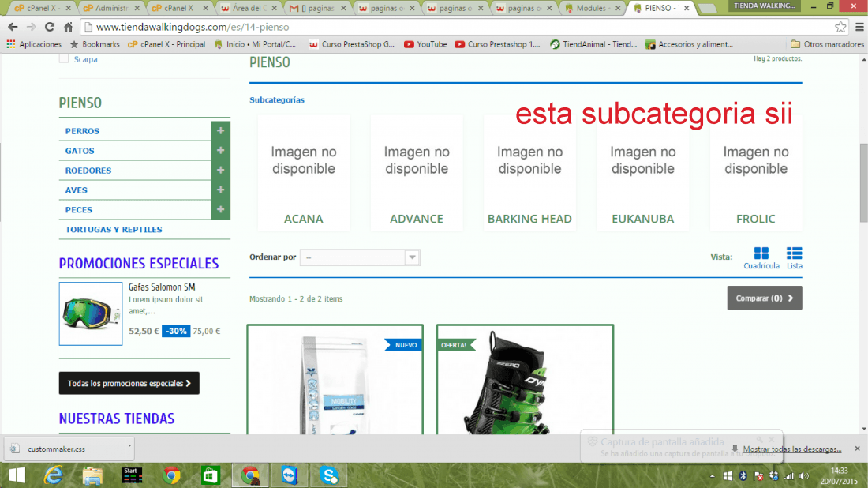
Task: Bookmark this page with the star icon
Action: [x=840, y=27]
